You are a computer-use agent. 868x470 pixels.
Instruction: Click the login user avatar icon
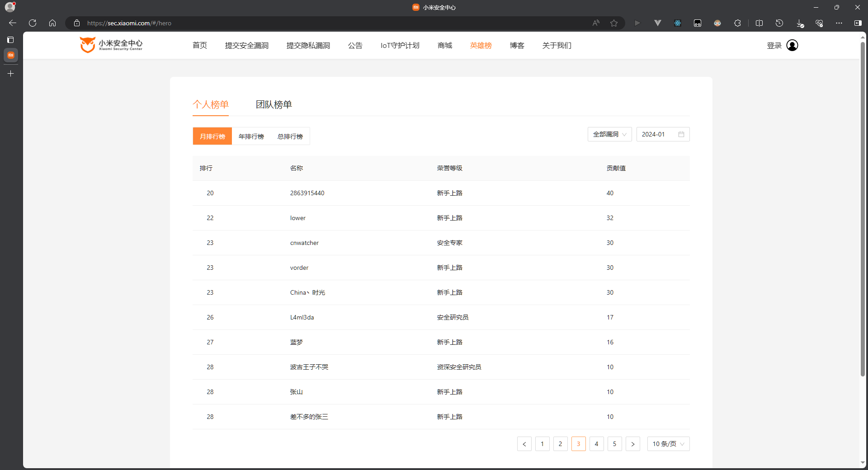point(792,45)
